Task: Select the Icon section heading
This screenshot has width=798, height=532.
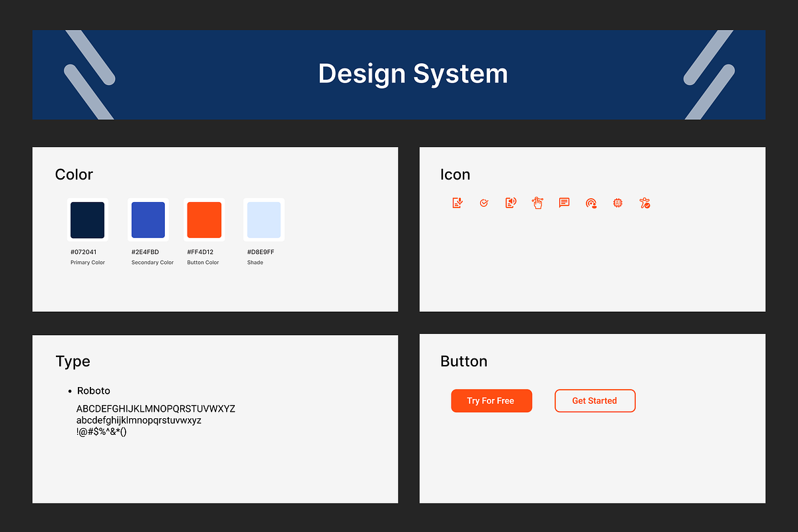Action: point(455,175)
